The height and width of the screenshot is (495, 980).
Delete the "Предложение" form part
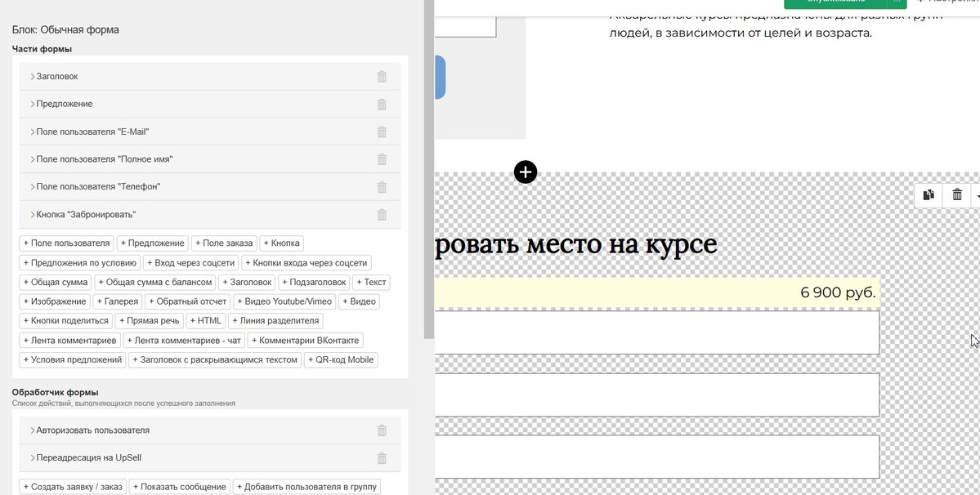pos(382,105)
